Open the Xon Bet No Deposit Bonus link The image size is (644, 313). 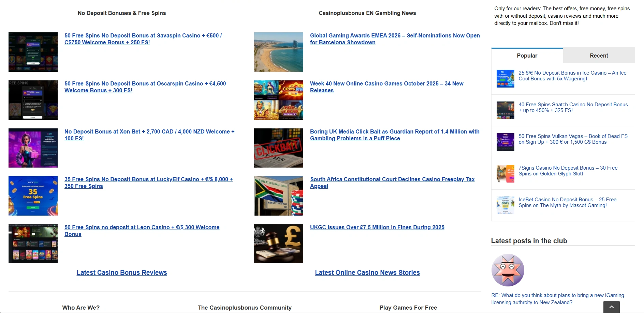[149, 135]
